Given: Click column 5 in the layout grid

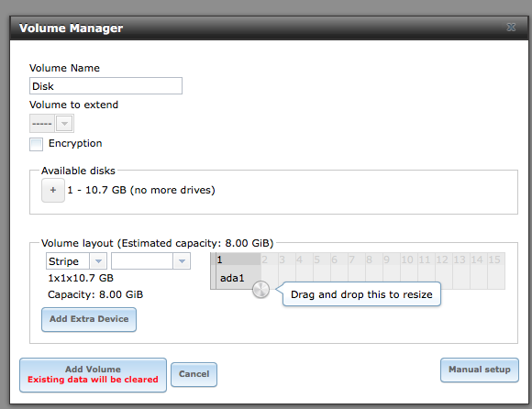Looking at the screenshot, I should 322,260.
